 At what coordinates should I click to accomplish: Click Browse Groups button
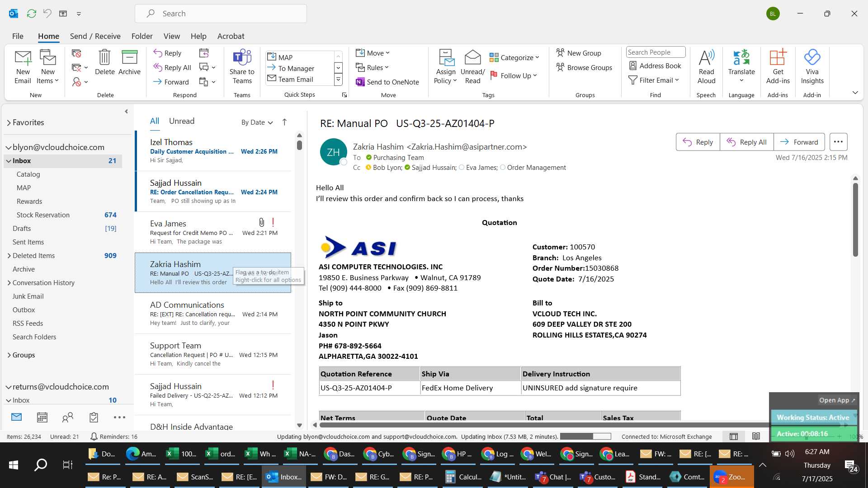(x=584, y=67)
